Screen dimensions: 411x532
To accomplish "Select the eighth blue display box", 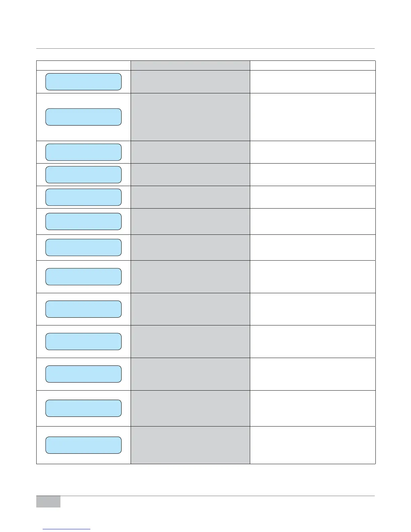I will [x=83, y=277].
